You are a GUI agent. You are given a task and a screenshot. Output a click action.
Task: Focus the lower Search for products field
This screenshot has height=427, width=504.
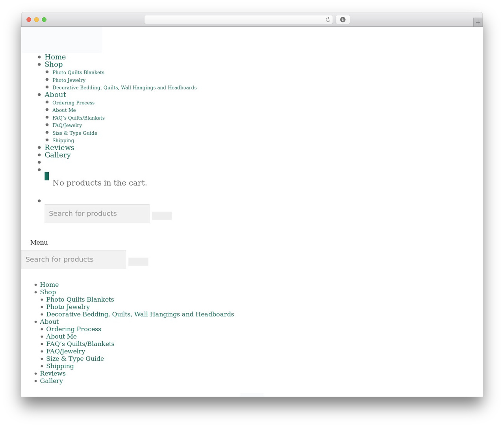(74, 260)
